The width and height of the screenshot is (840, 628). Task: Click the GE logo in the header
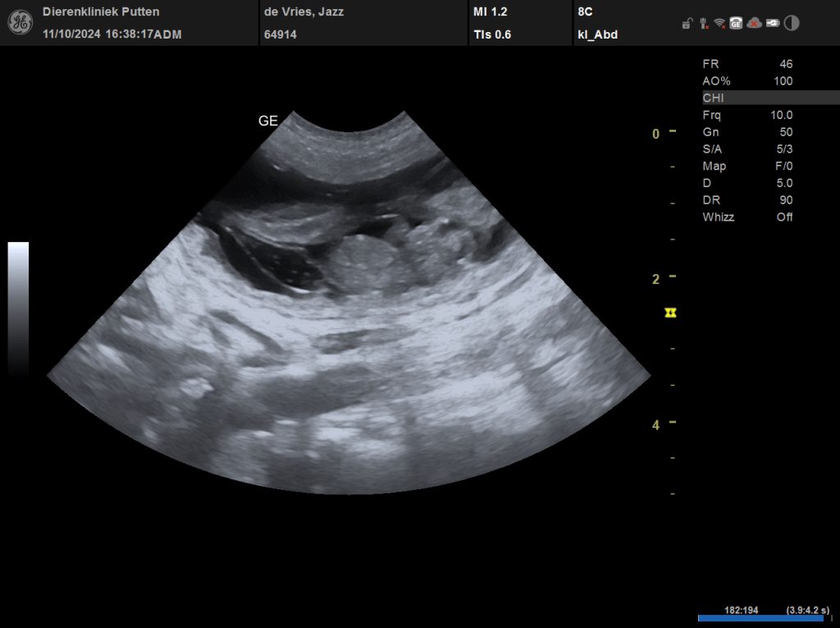pos(20,22)
